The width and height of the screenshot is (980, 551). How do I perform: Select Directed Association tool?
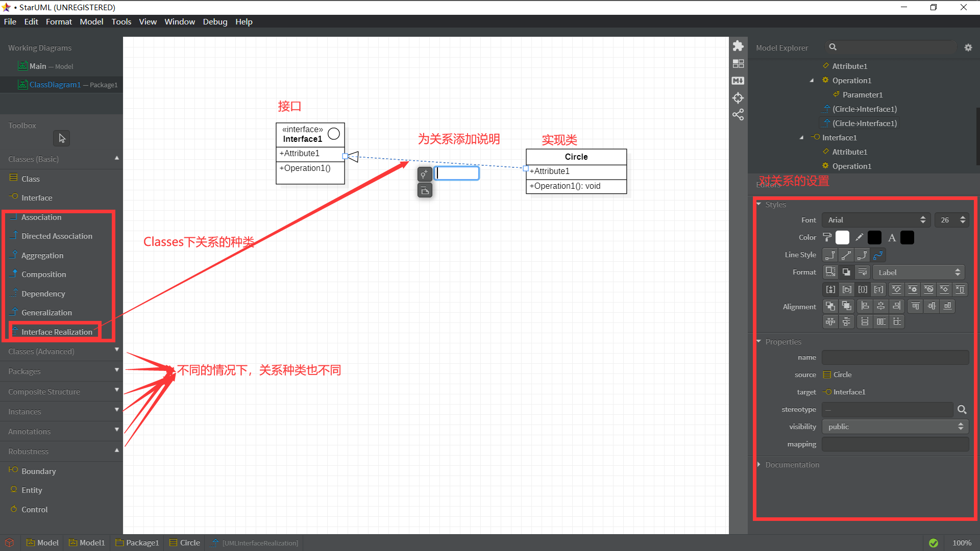[x=56, y=236]
